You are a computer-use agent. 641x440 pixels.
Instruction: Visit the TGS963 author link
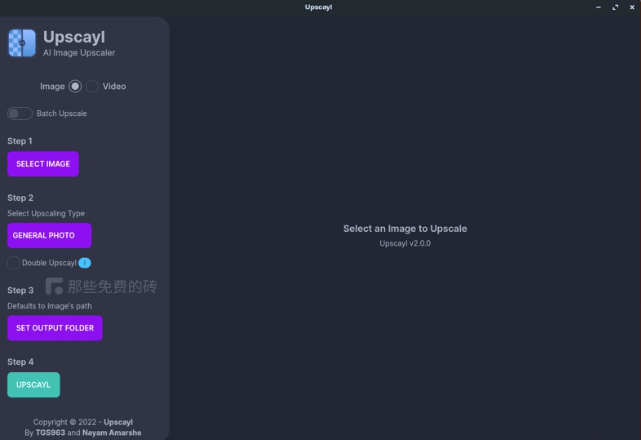pos(50,433)
